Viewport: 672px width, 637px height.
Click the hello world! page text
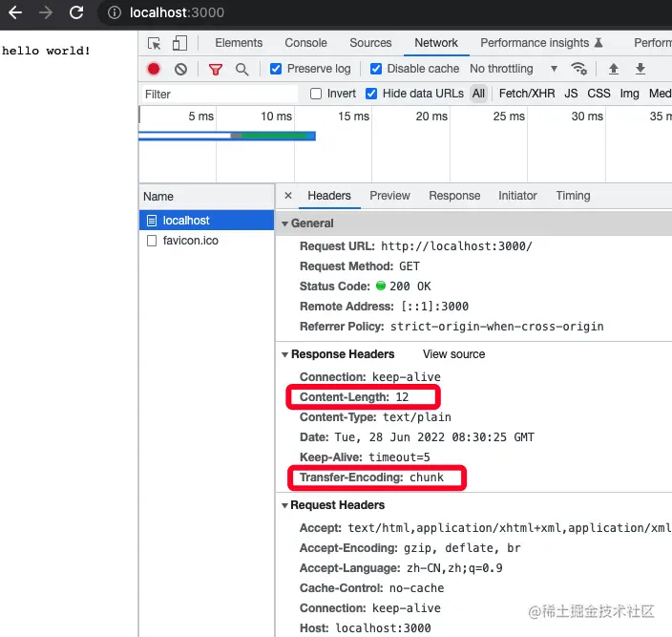pos(46,51)
